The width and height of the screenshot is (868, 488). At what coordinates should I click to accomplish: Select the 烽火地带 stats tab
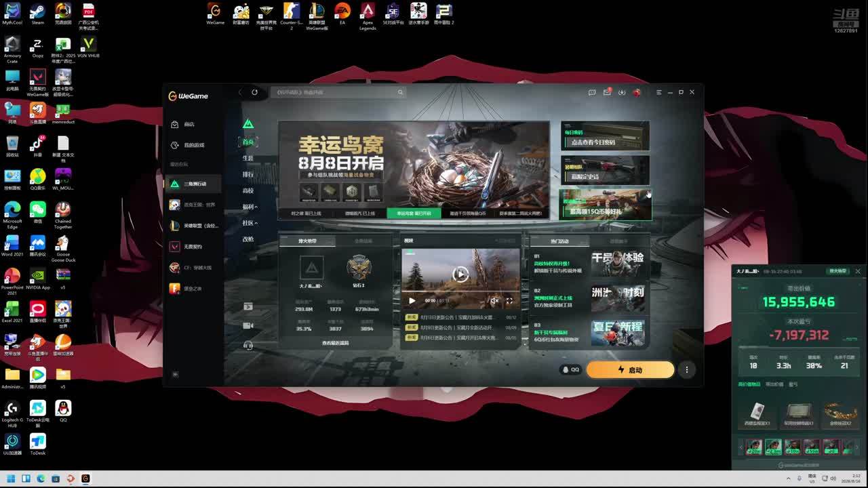(x=307, y=241)
